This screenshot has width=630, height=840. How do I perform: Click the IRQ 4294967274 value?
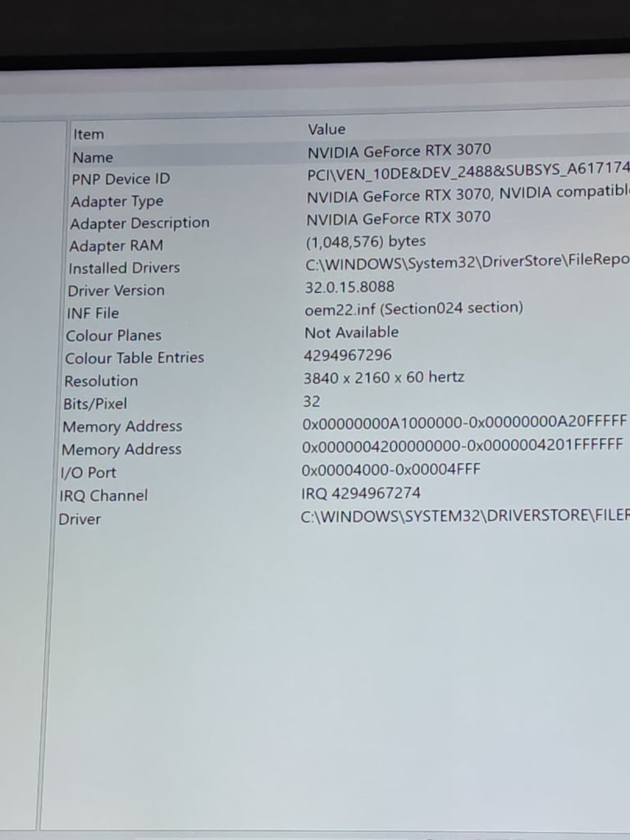coord(361,493)
